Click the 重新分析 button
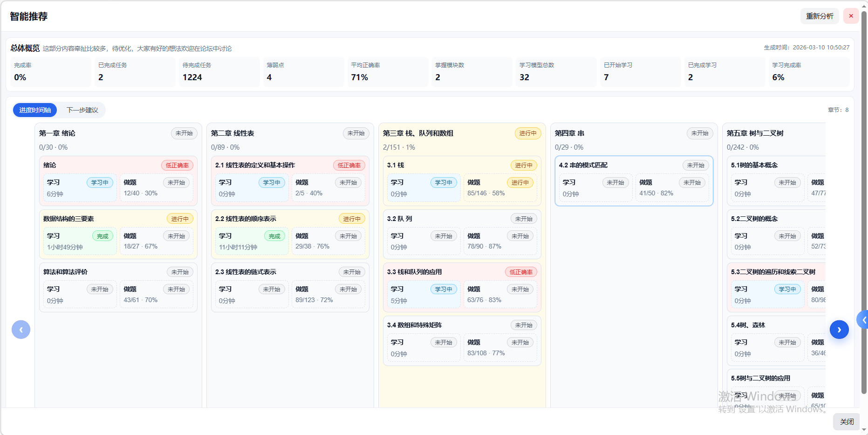868x435 pixels. click(x=820, y=16)
